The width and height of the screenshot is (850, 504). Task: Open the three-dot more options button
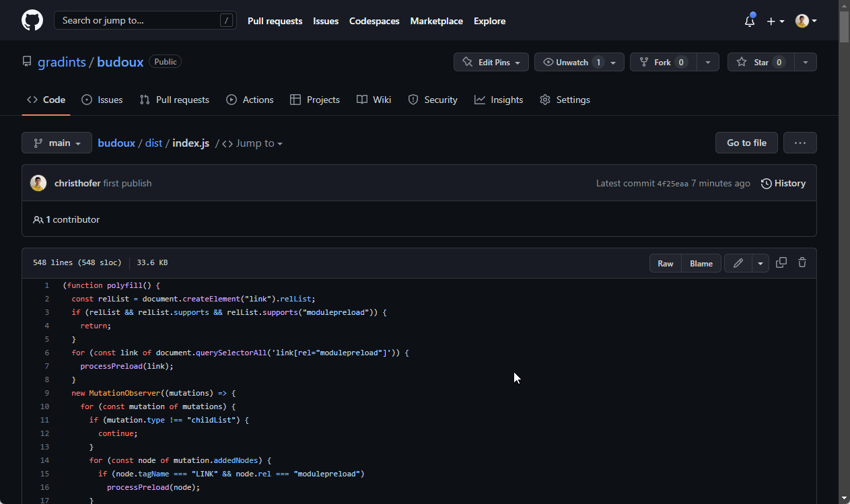(800, 143)
